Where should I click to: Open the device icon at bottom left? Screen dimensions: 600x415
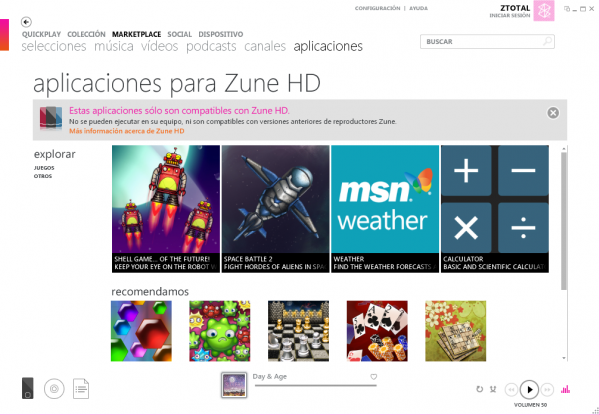click(x=28, y=388)
